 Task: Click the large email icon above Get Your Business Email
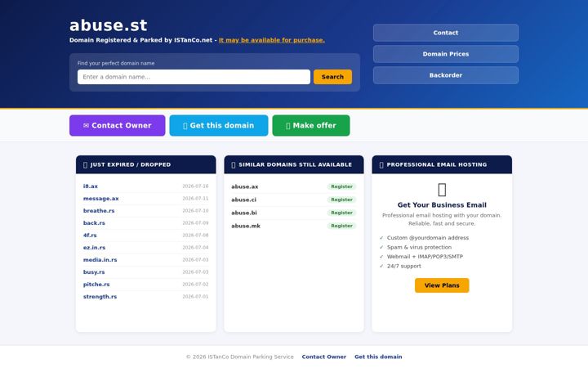click(442, 190)
